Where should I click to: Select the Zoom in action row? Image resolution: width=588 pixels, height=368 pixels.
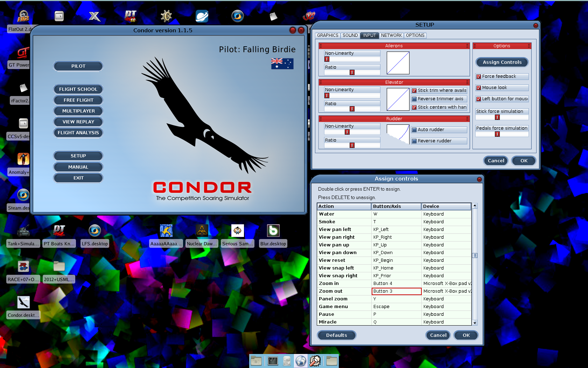coord(394,284)
